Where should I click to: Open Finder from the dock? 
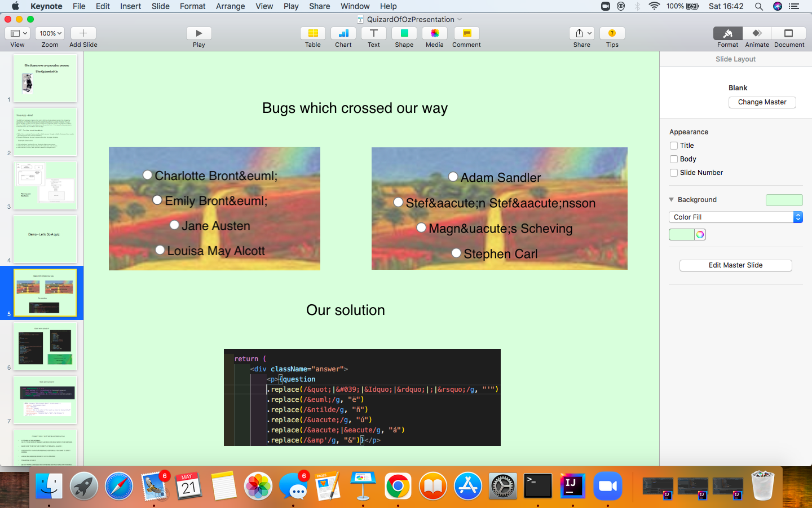click(x=49, y=485)
